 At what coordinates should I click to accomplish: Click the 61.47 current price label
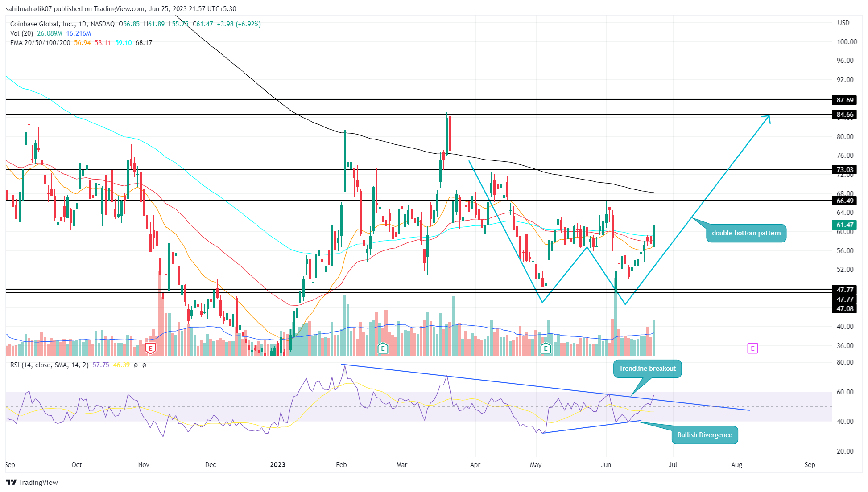pos(844,225)
